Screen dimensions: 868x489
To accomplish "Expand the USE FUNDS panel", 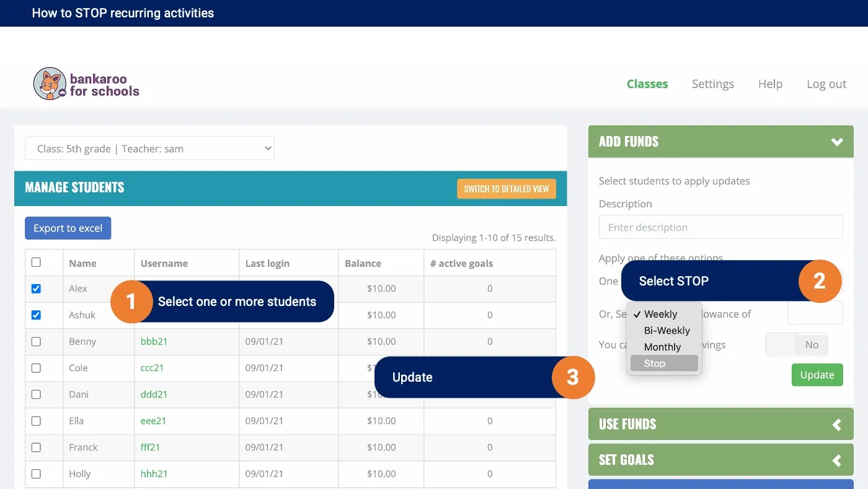I will click(x=720, y=424).
